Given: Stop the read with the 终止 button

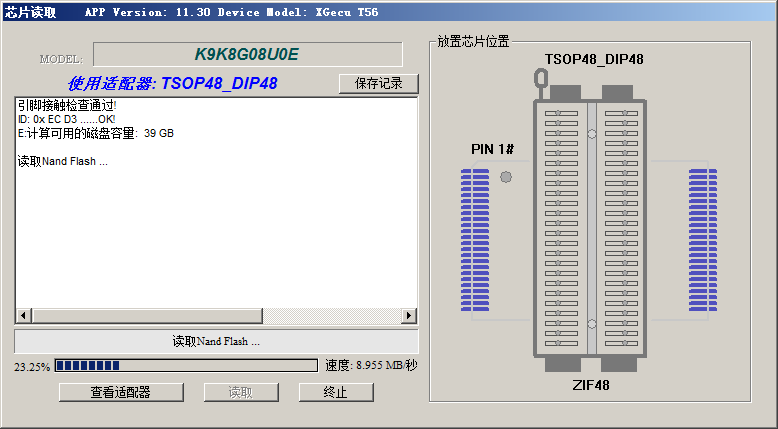Looking at the screenshot, I should click(x=335, y=392).
